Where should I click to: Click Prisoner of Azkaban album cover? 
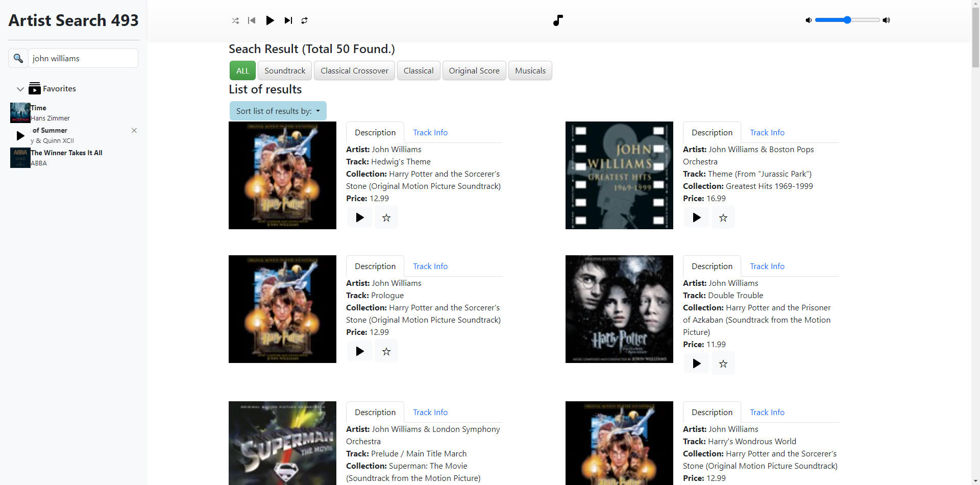[x=619, y=309]
